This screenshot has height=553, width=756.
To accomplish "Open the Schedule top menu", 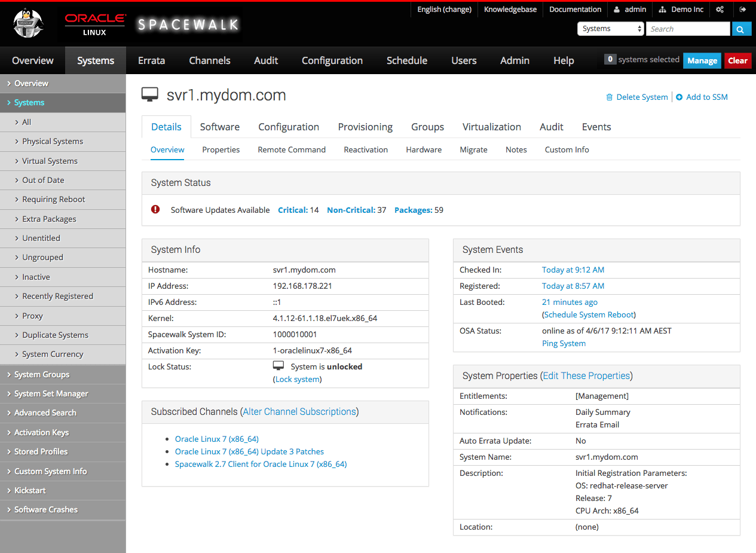I will (x=407, y=60).
